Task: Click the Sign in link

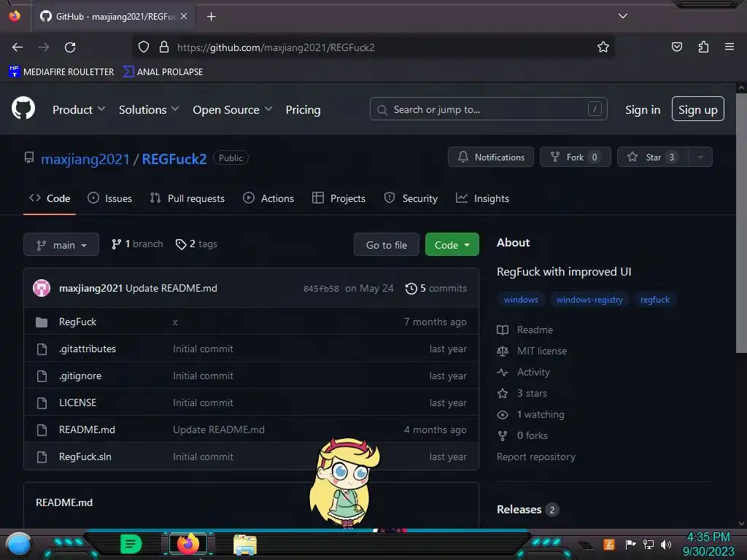Action: [x=643, y=109]
